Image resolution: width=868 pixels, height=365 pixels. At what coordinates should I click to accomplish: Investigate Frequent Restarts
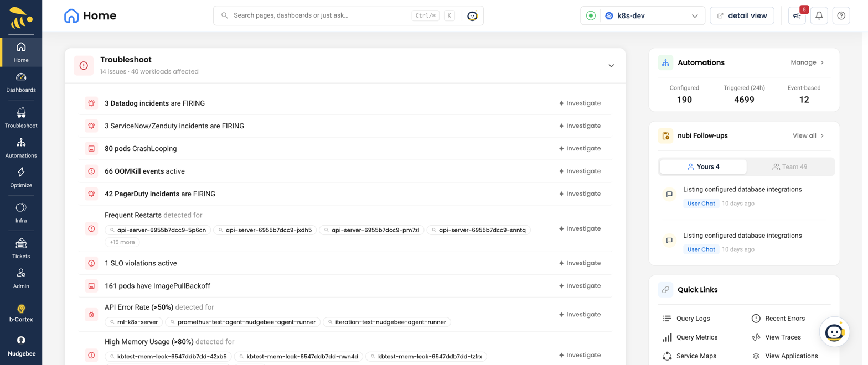pos(580,228)
